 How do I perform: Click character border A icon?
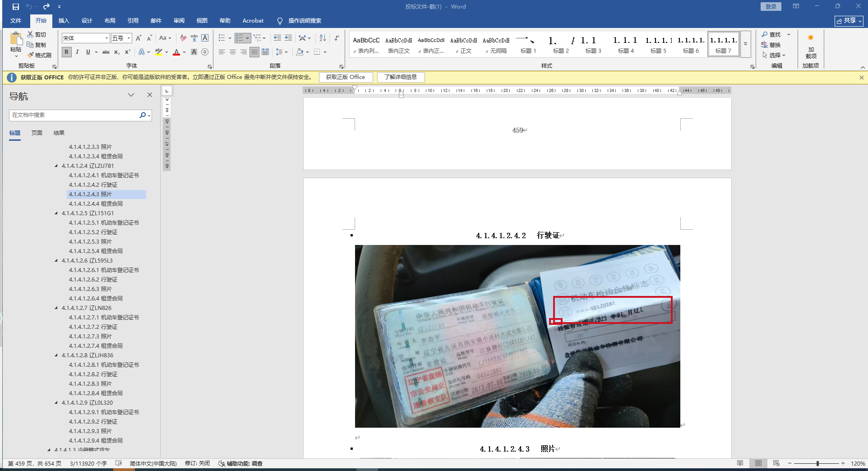tap(205, 38)
